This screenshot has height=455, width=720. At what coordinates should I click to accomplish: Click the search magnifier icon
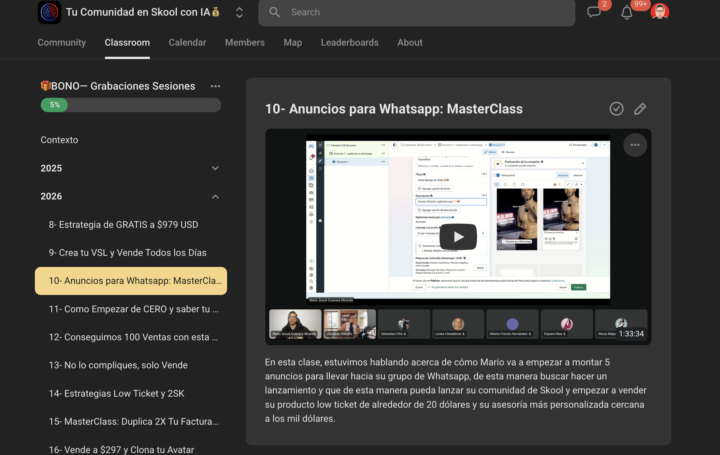point(274,12)
